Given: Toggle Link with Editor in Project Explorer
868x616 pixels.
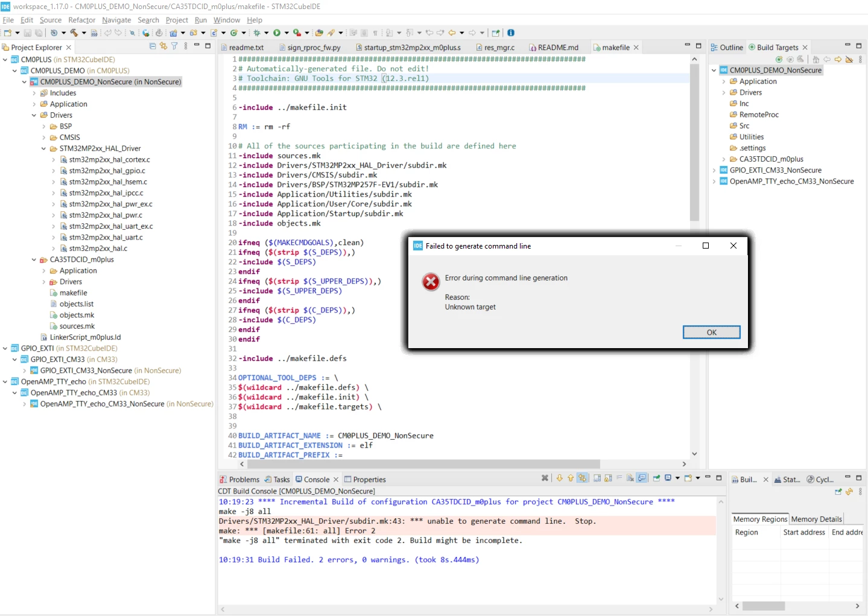Looking at the screenshot, I should 163,46.
